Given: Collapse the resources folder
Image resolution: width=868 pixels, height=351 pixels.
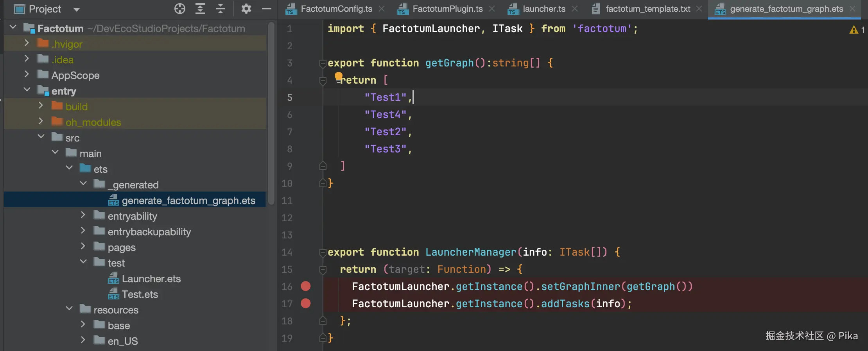Looking at the screenshot, I should 69,308.
